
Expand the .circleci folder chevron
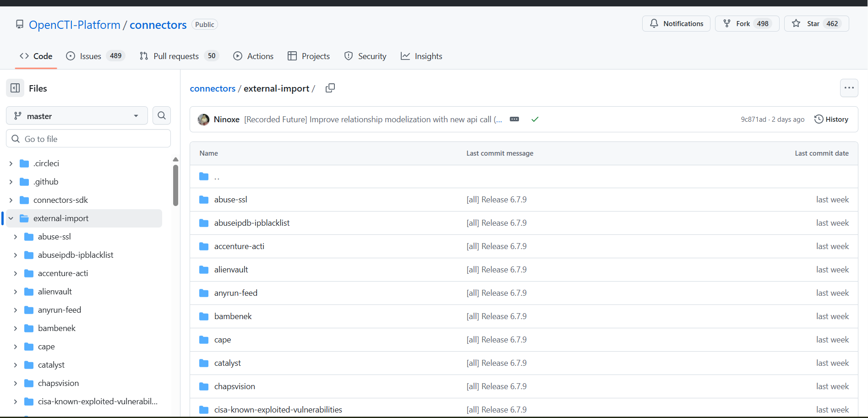[x=11, y=163]
